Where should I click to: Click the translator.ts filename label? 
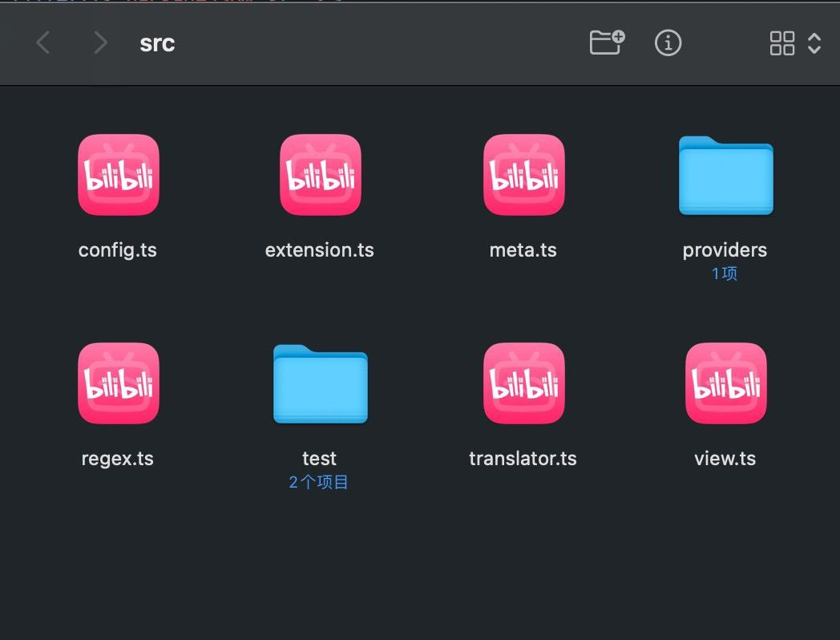pos(523,459)
